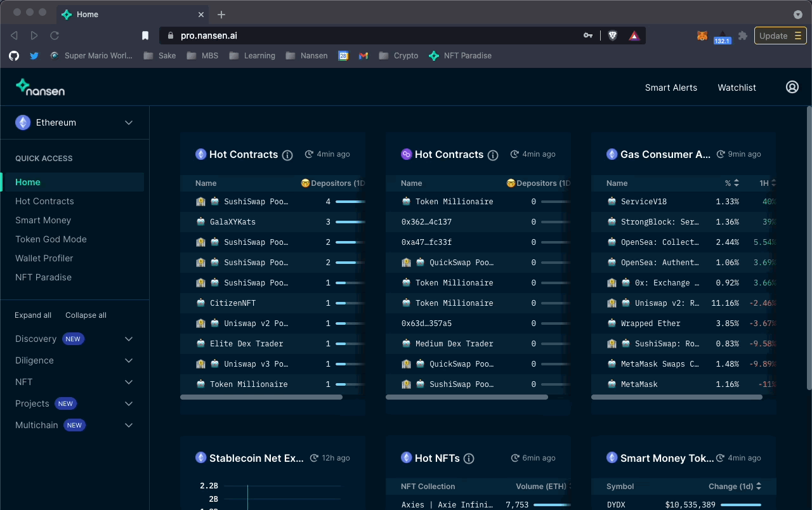Viewport: 812px width, 510px height.
Task: Click the 4min ago refresh clock on Ethereum Hot Contracts
Action: (x=309, y=154)
